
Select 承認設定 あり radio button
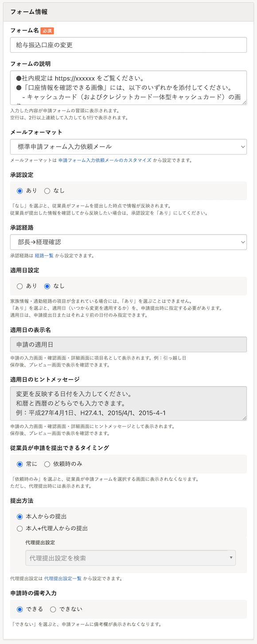coord(19,191)
